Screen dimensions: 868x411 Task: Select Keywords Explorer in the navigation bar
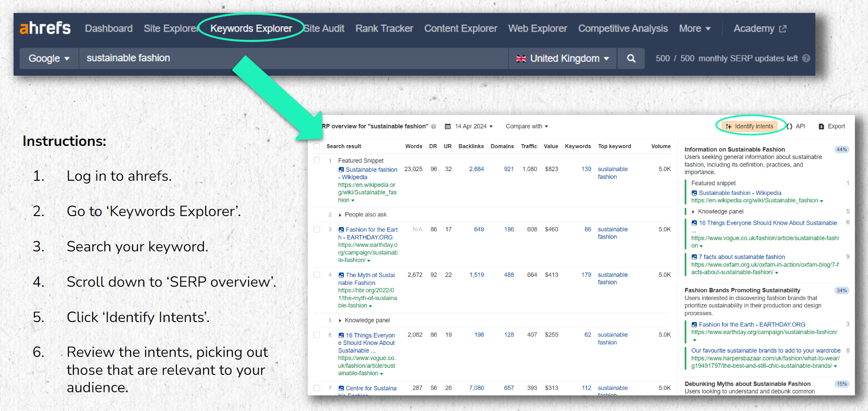(251, 28)
